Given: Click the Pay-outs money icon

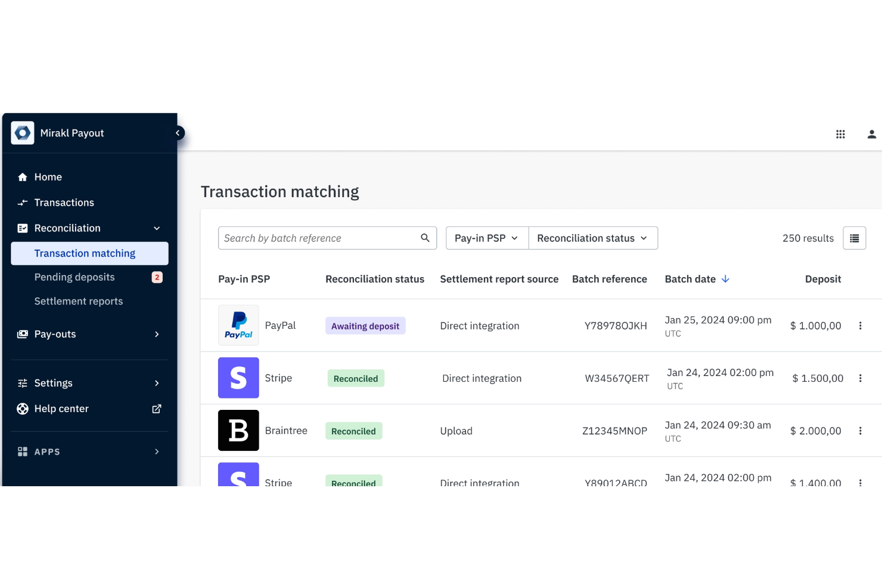Looking at the screenshot, I should (23, 334).
